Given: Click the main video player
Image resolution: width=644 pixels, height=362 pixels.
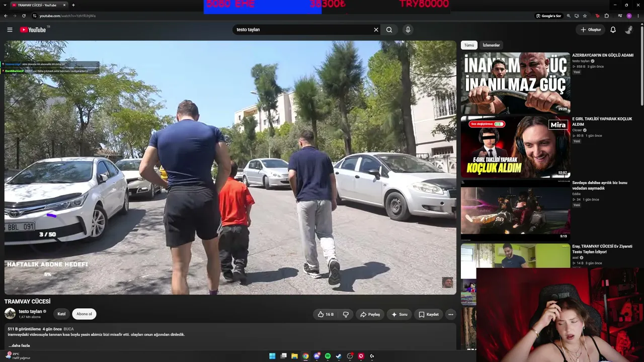Looking at the screenshot, I should 230,167.
